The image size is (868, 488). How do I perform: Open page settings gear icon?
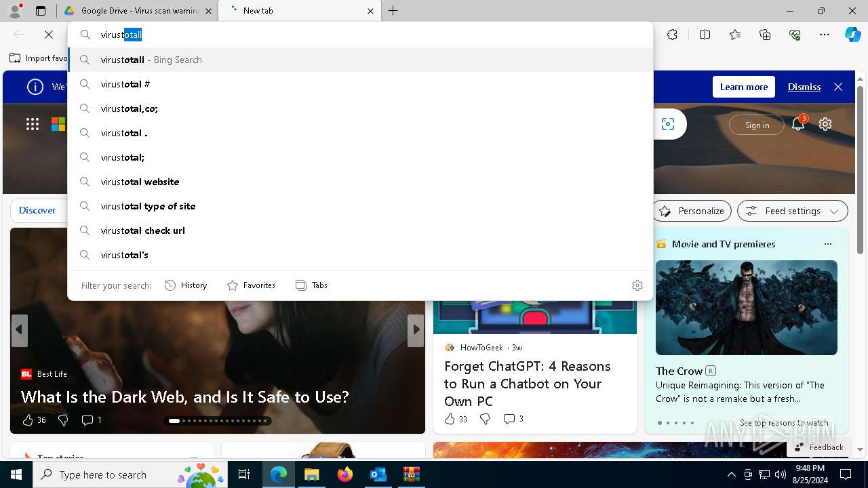pos(825,124)
